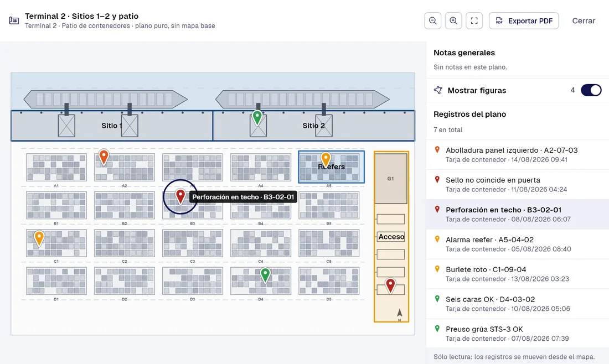The height and width of the screenshot is (364, 609).
Task: Select the green pin on block D4
Action: click(x=265, y=275)
